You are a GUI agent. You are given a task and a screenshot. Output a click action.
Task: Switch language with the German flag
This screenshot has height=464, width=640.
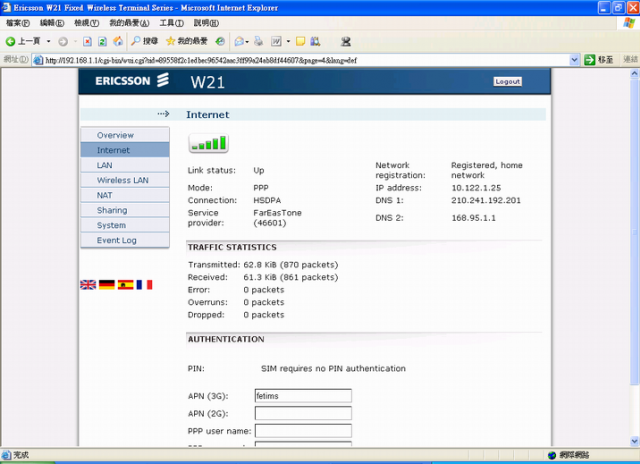pyautogui.click(x=107, y=284)
